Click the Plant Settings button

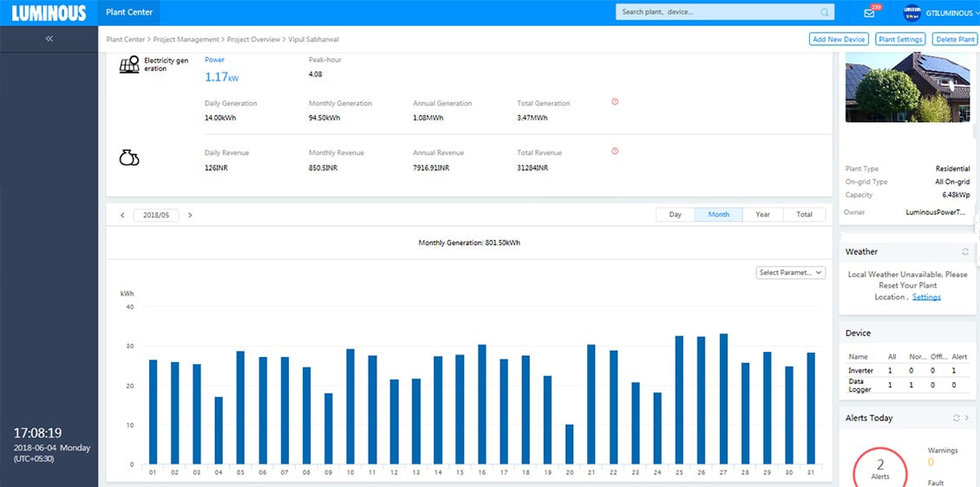(899, 39)
